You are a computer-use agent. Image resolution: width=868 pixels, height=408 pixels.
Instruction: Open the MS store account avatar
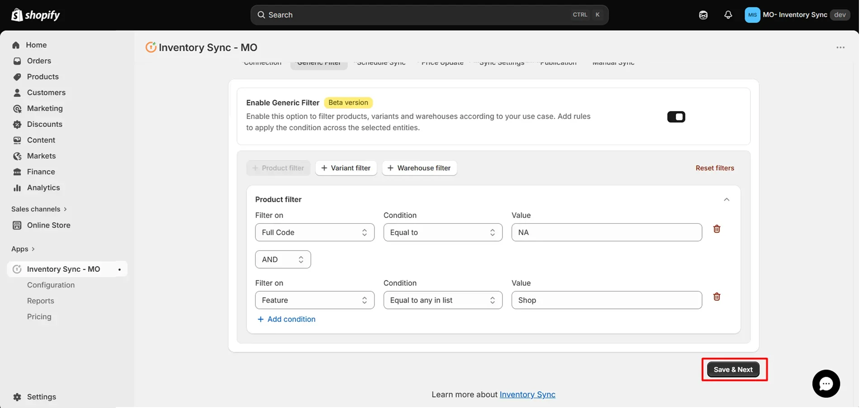click(x=752, y=15)
